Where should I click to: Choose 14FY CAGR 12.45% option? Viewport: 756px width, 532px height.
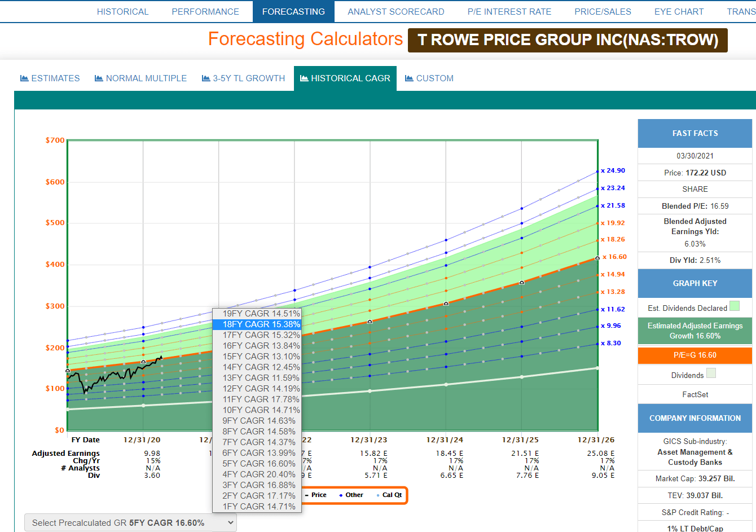257,367
